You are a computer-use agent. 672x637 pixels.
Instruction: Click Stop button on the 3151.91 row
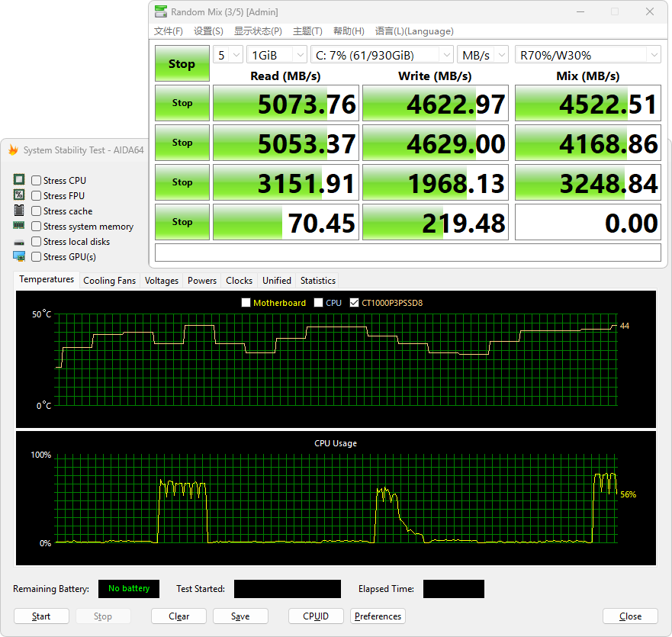pyautogui.click(x=182, y=182)
